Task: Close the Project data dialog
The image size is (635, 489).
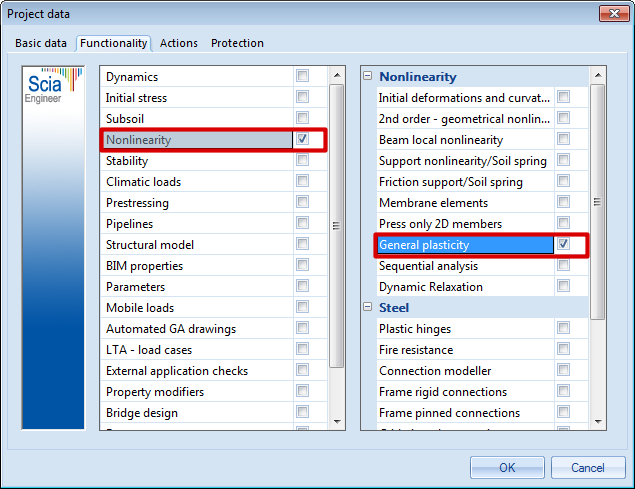Action: (x=611, y=13)
